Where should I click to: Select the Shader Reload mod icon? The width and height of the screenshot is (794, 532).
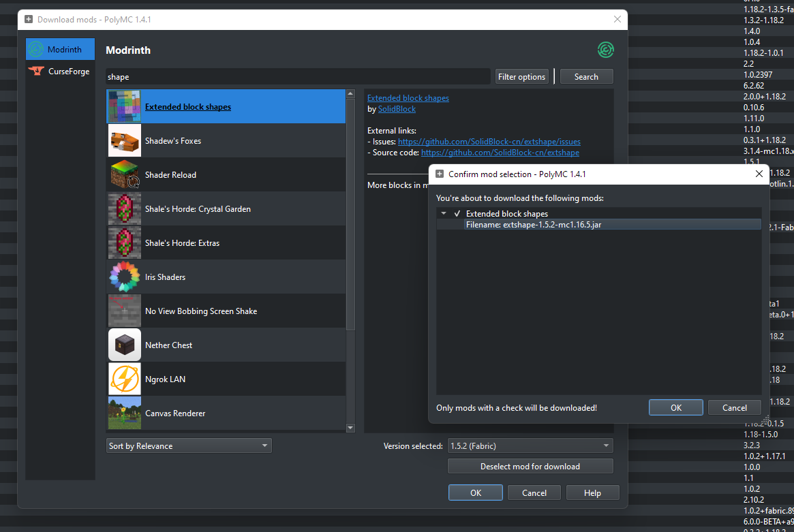click(x=124, y=174)
